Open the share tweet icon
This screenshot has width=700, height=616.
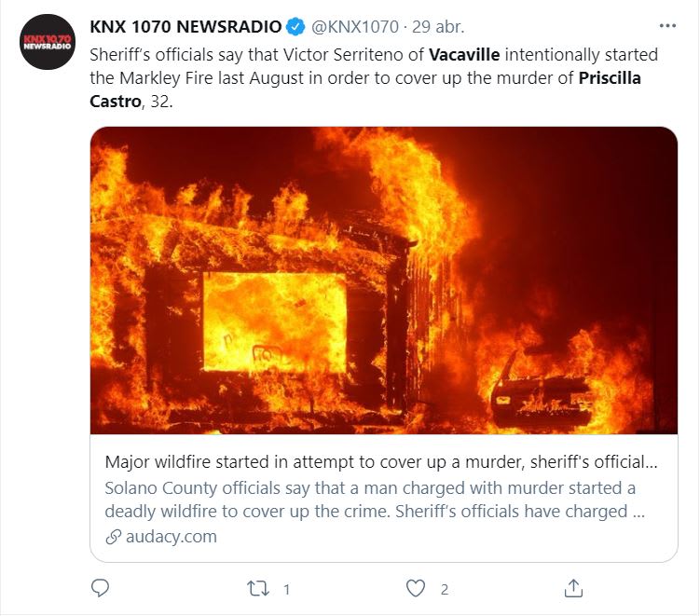pos(573,588)
